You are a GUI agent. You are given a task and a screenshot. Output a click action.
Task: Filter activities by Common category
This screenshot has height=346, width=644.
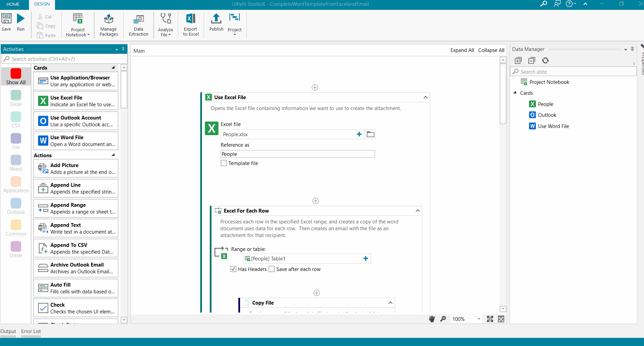16,228
